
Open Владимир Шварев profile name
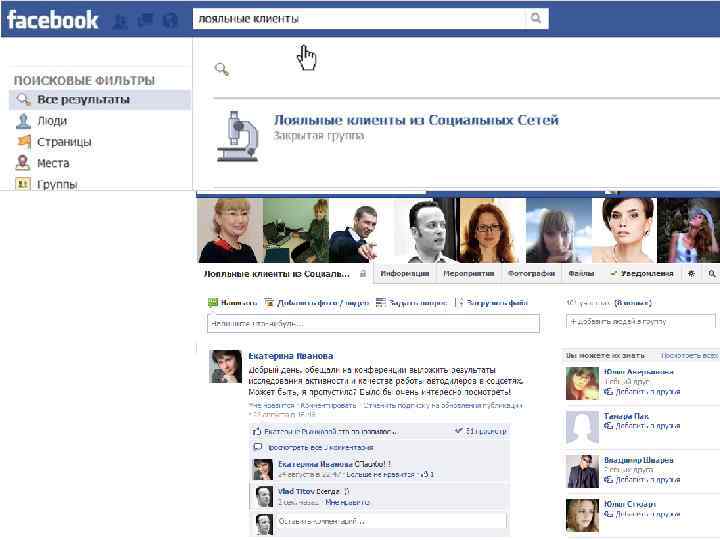pos(639,460)
